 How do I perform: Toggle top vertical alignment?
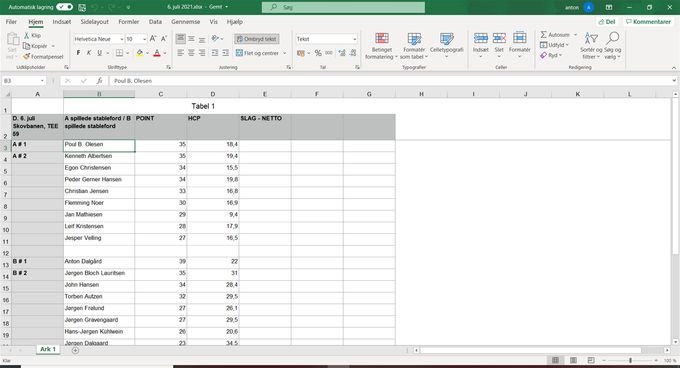(180, 39)
